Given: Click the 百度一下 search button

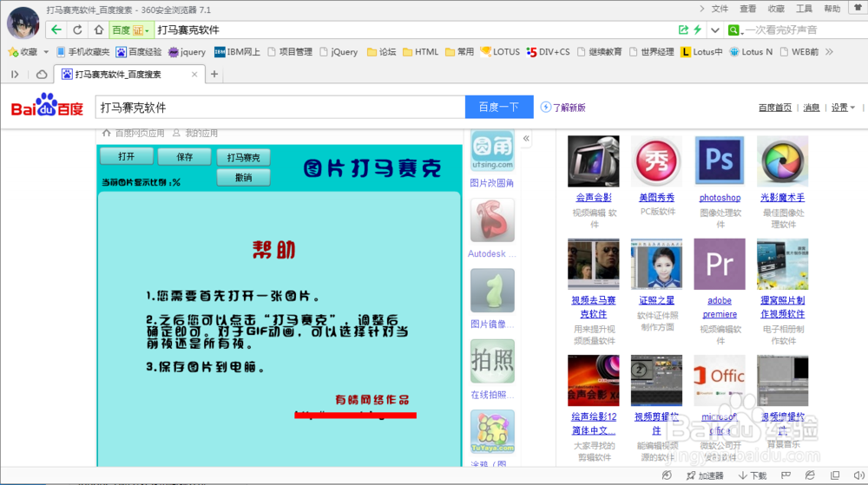Looking at the screenshot, I should pos(499,108).
